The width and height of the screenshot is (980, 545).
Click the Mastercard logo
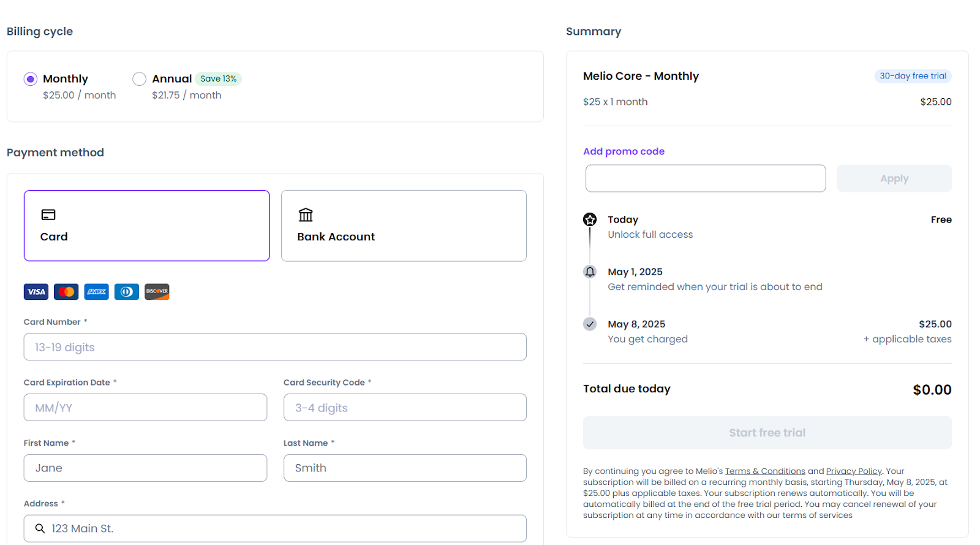click(x=66, y=292)
